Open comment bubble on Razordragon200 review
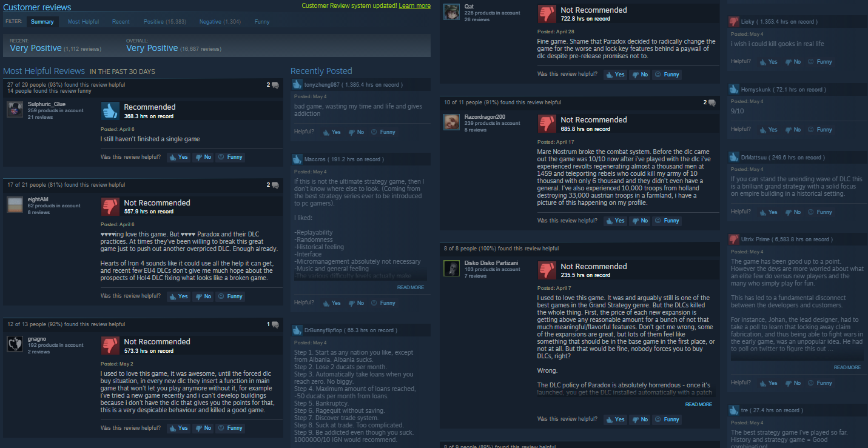This screenshot has height=448, width=868. pyautogui.click(x=712, y=102)
